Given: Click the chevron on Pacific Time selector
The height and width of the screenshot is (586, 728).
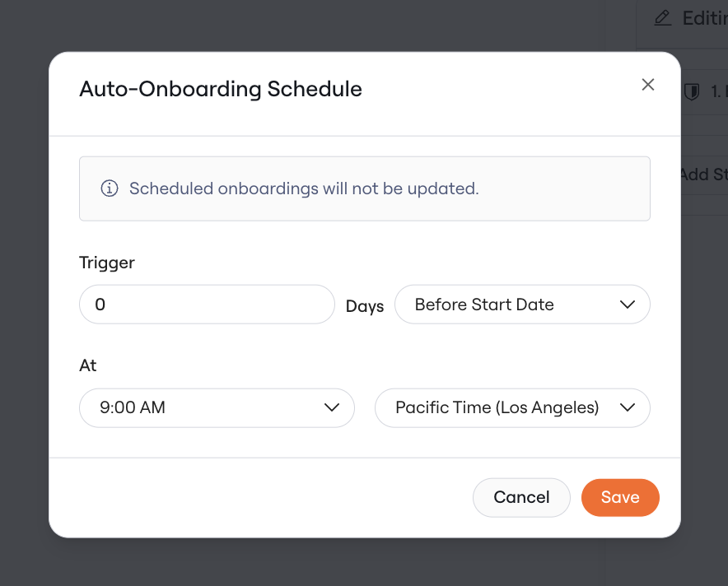Looking at the screenshot, I should [x=628, y=408].
